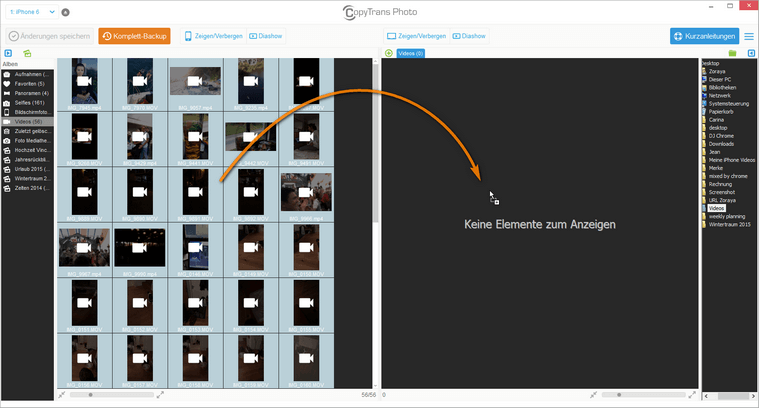Open the Zuletzt gelöscht album
The image size is (759, 408).
pos(27,131)
